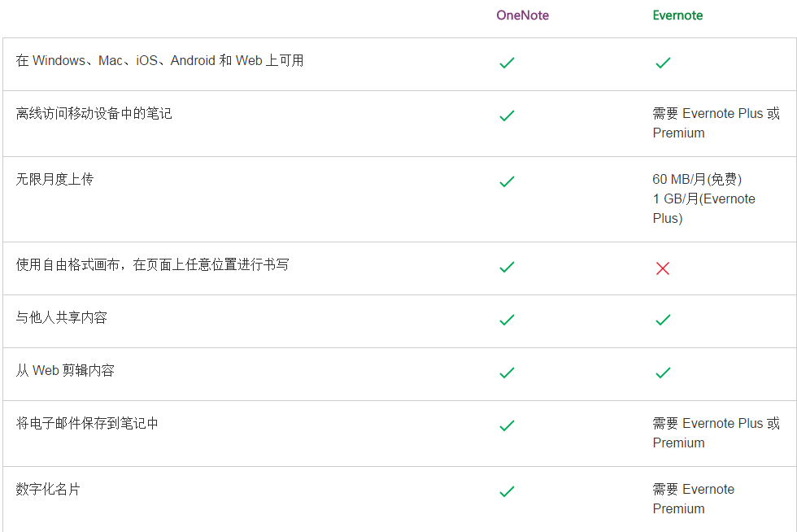
Task: Click the Evernote column header
Action: [x=677, y=15]
